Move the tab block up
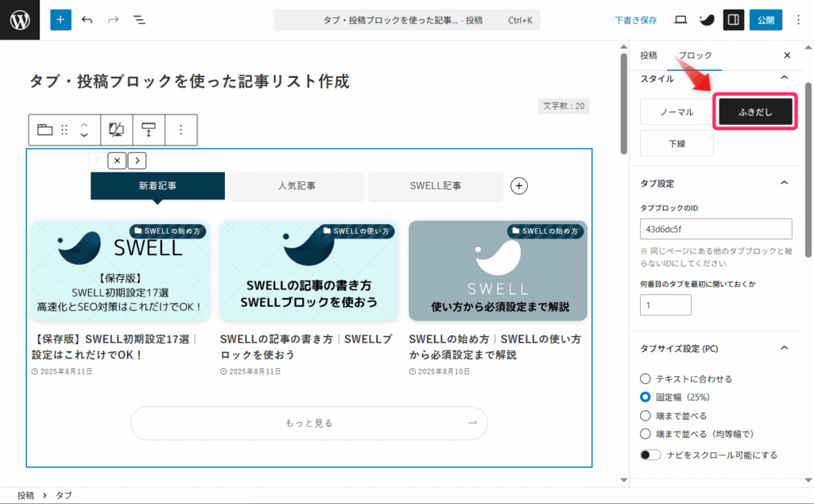 (x=84, y=125)
